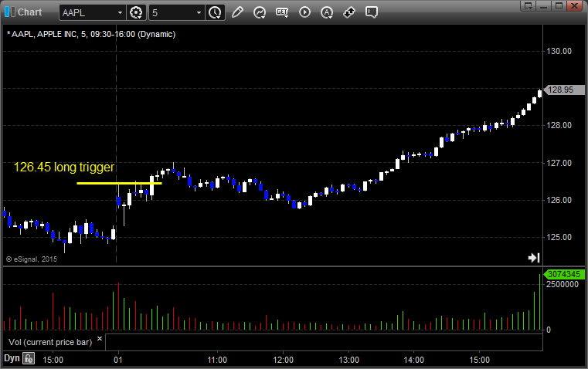Click the 01 date label on time axis

click(x=118, y=360)
